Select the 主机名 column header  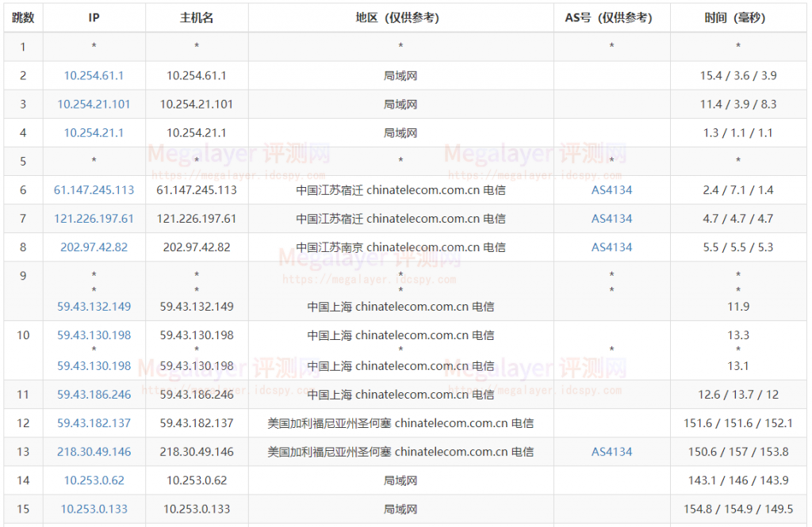click(197, 17)
